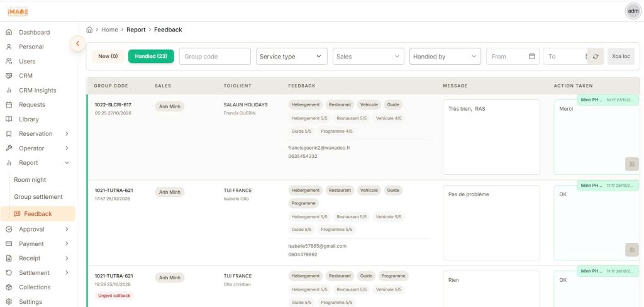Collapse the sidebar with the arrow button
This screenshot has width=644, height=307.
pyautogui.click(x=77, y=43)
